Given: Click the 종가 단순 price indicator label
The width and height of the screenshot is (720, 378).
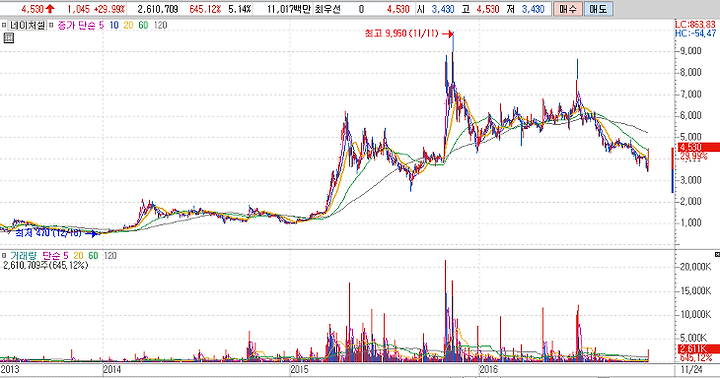Looking at the screenshot, I should coord(77,25).
